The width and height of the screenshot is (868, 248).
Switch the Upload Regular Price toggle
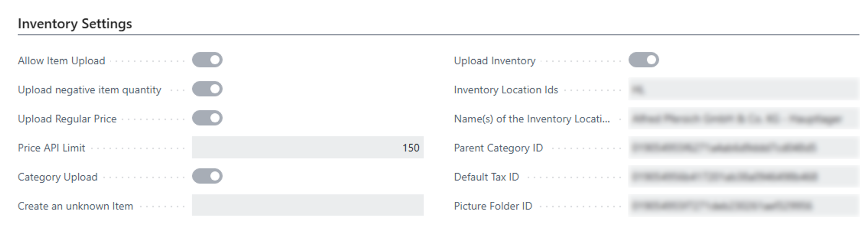[207, 118]
